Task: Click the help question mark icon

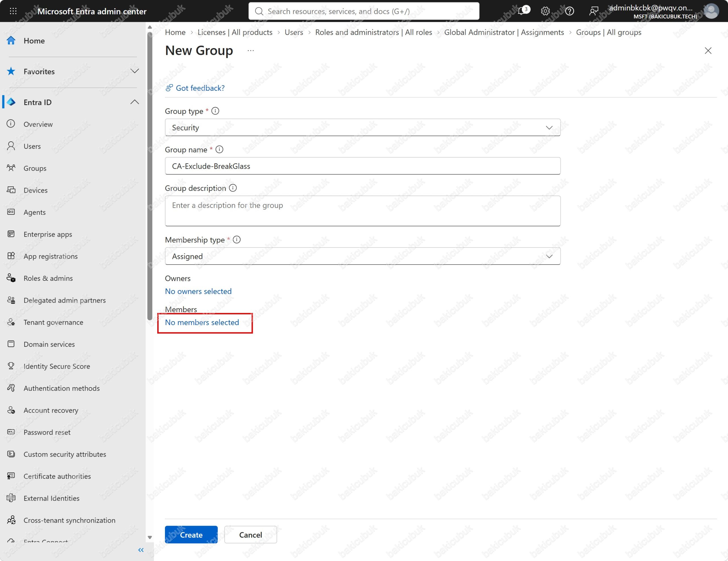Action: pos(569,11)
